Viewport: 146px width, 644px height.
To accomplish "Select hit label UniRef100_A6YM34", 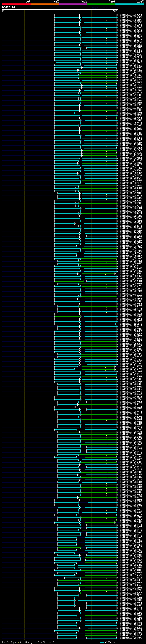I will click(131, 123).
